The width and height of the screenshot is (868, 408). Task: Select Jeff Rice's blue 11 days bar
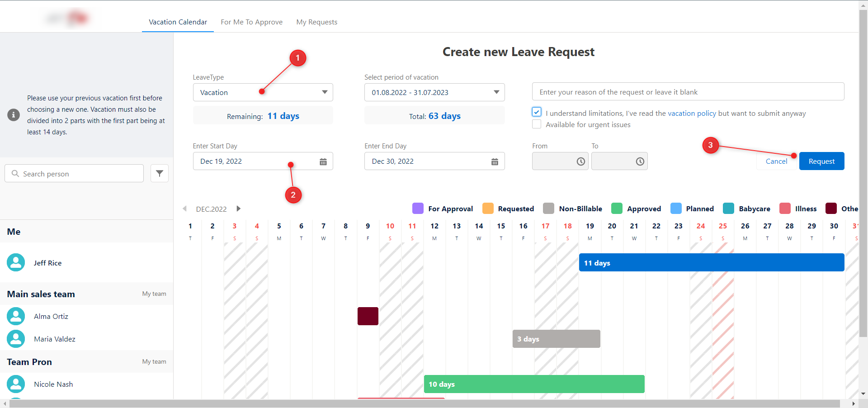(712, 262)
